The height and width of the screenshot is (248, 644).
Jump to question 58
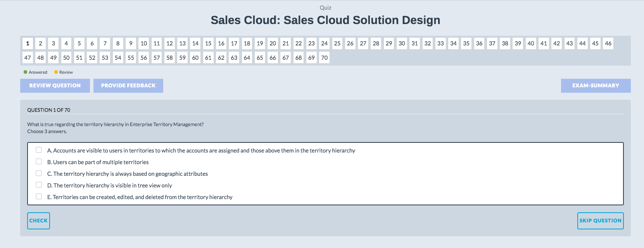click(x=169, y=58)
